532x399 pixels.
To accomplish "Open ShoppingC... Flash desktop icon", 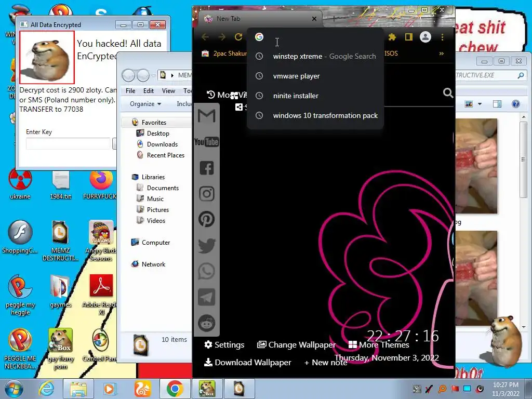I will pyautogui.click(x=20, y=237).
